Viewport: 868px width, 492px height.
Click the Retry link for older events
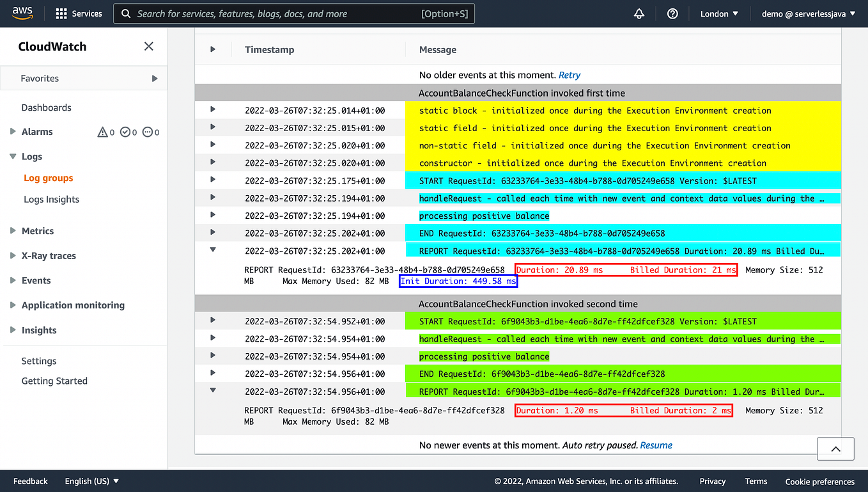(x=569, y=75)
